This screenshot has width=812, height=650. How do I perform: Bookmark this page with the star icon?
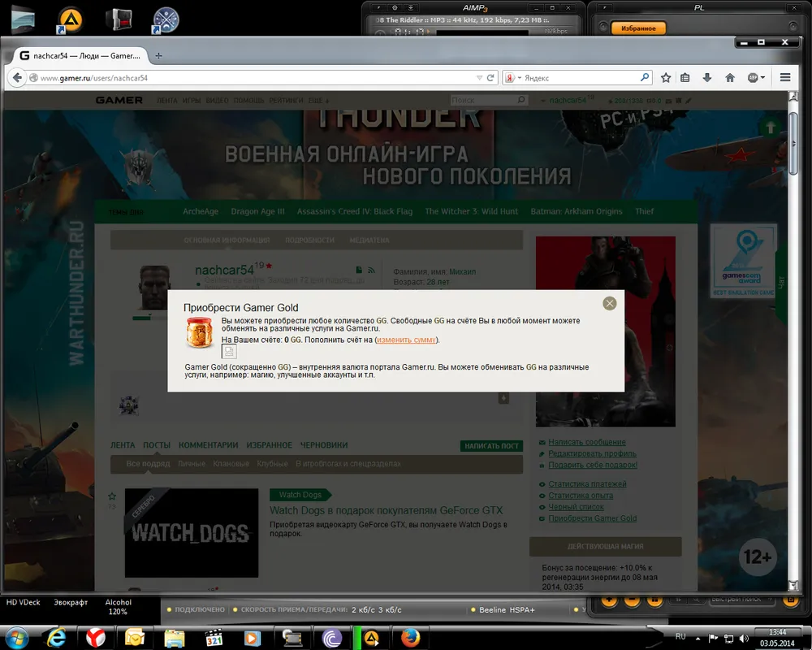(x=666, y=78)
